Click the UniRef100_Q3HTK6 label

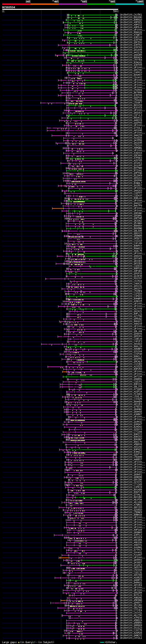click(x=131, y=95)
